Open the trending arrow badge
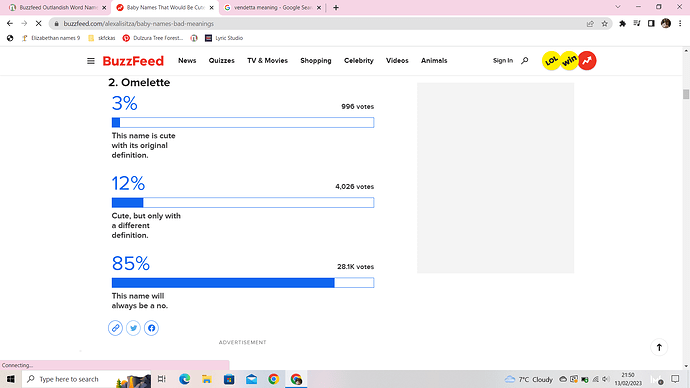The image size is (690, 388). [587, 61]
